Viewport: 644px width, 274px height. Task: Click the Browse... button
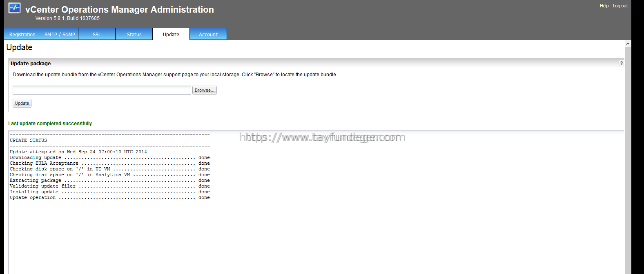[205, 90]
